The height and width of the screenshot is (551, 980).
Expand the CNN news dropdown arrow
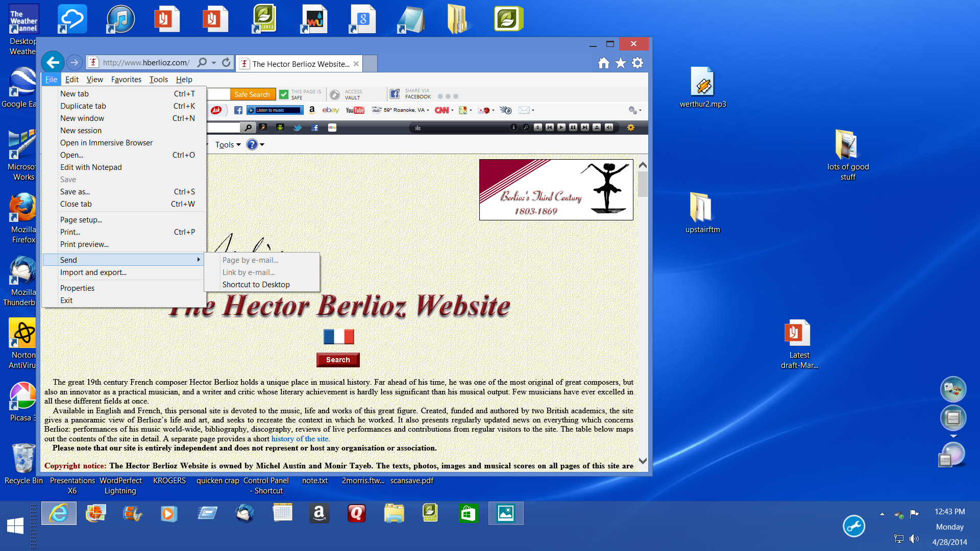452,110
